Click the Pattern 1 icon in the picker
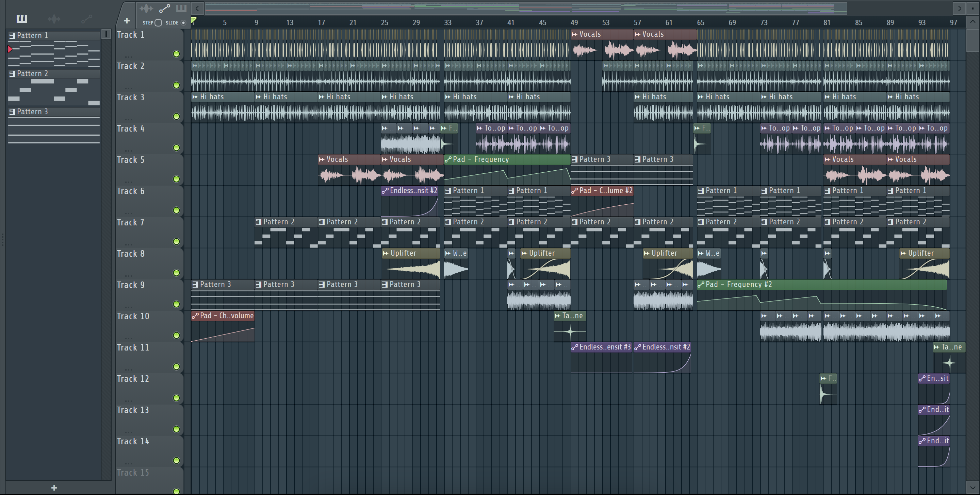Image resolution: width=980 pixels, height=495 pixels. coord(12,36)
